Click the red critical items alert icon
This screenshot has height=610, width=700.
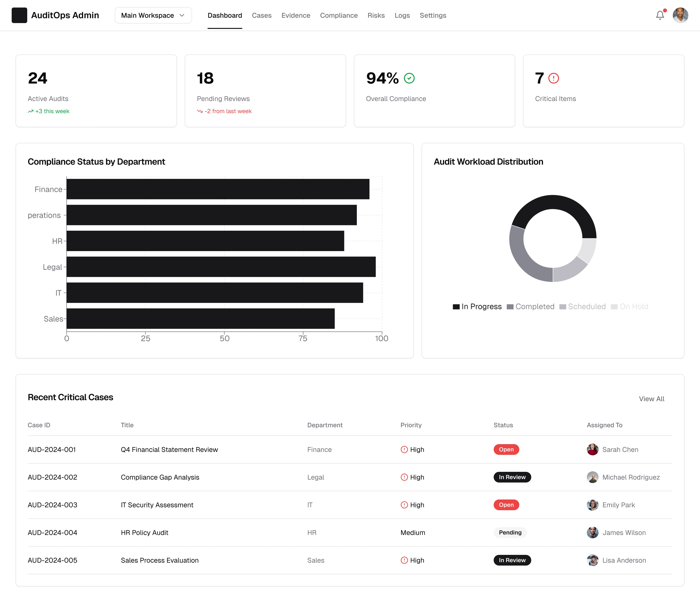coord(553,78)
